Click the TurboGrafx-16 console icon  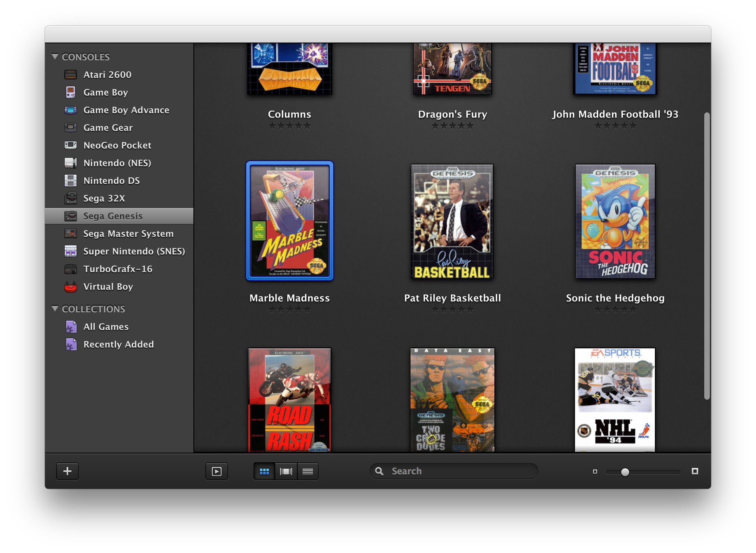(x=71, y=269)
